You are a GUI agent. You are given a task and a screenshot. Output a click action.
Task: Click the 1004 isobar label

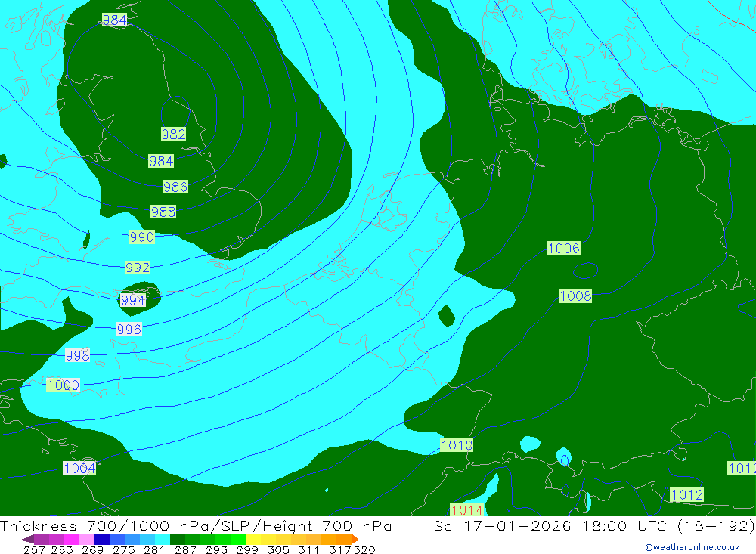tap(79, 468)
